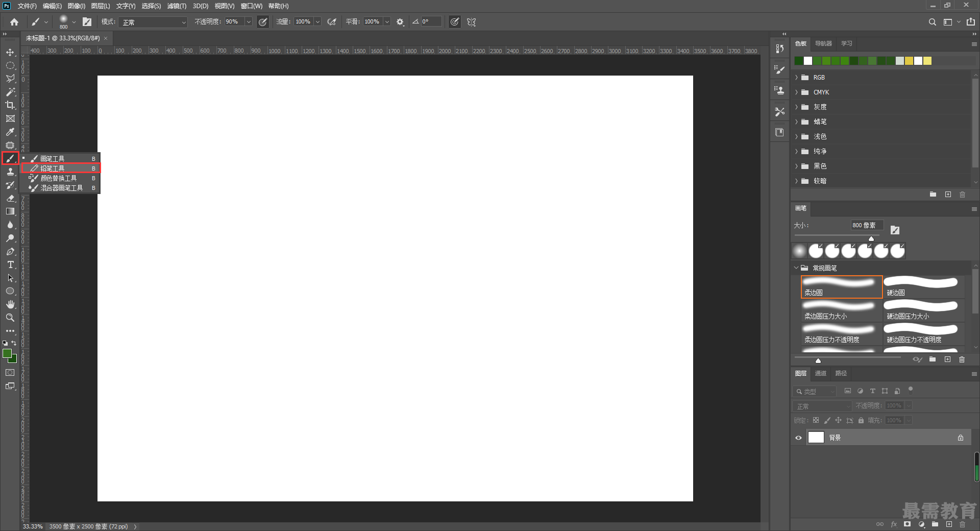Select the 柔边圆压力大小 brush preset

pyautogui.click(x=842, y=310)
